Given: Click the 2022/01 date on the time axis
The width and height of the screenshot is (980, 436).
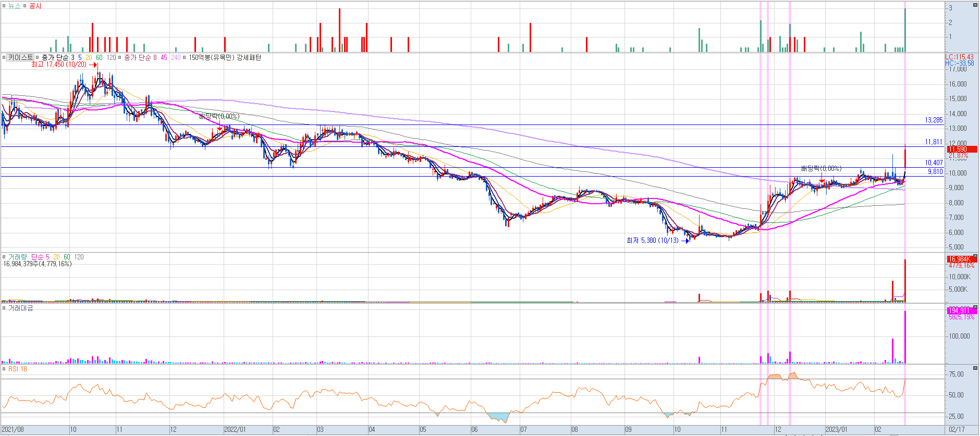Looking at the screenshot, I should (x=235, y=430).
